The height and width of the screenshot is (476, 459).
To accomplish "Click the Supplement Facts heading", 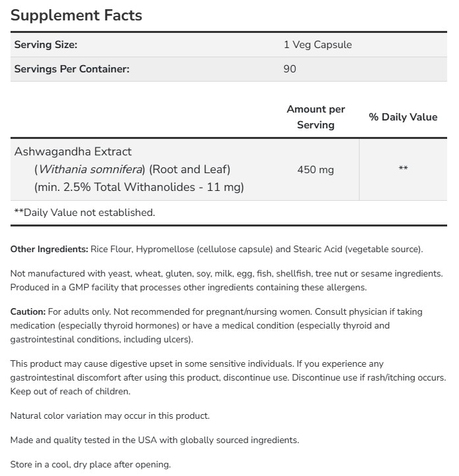I will click(76, 15).
